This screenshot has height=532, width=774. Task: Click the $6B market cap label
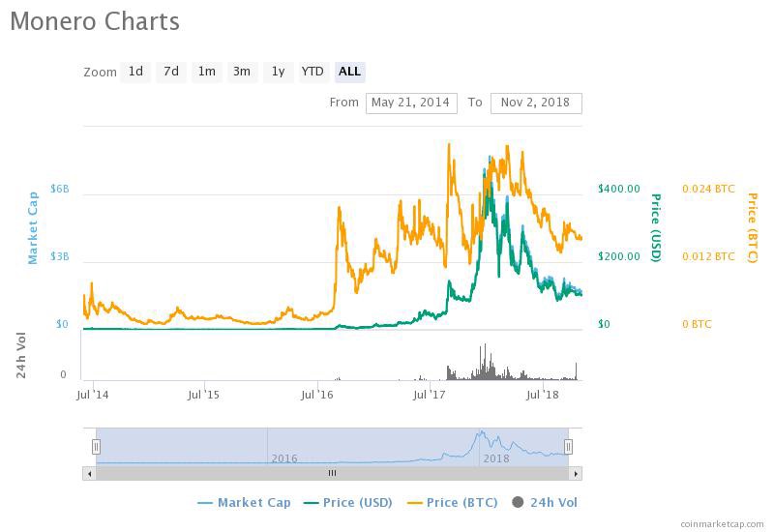pos(59,189)
